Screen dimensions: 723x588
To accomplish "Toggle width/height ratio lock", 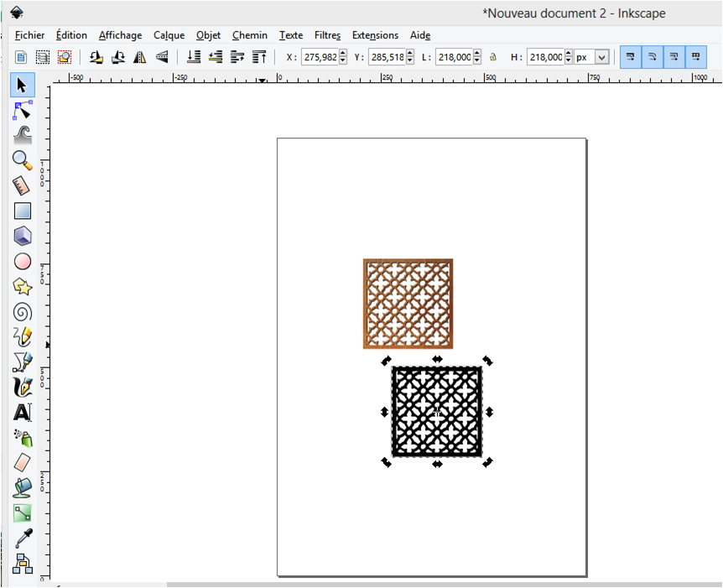I will pos(493,57).
